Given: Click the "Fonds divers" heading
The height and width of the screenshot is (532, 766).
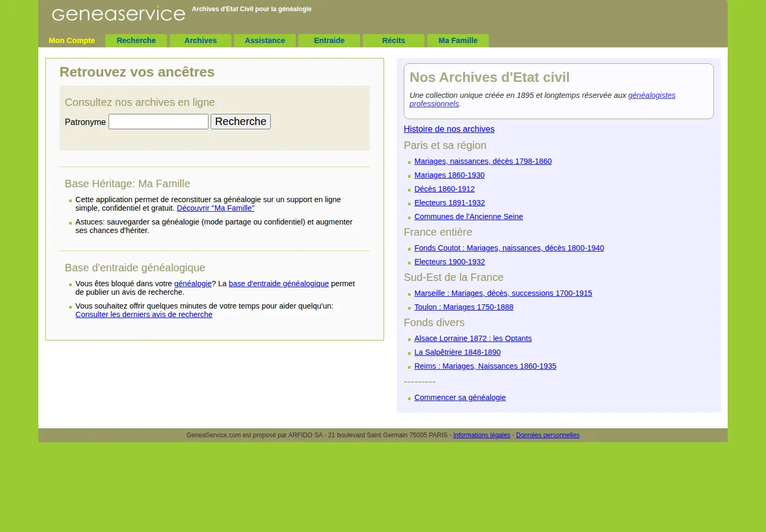Looking at the screenshot, I should (434, 322).
